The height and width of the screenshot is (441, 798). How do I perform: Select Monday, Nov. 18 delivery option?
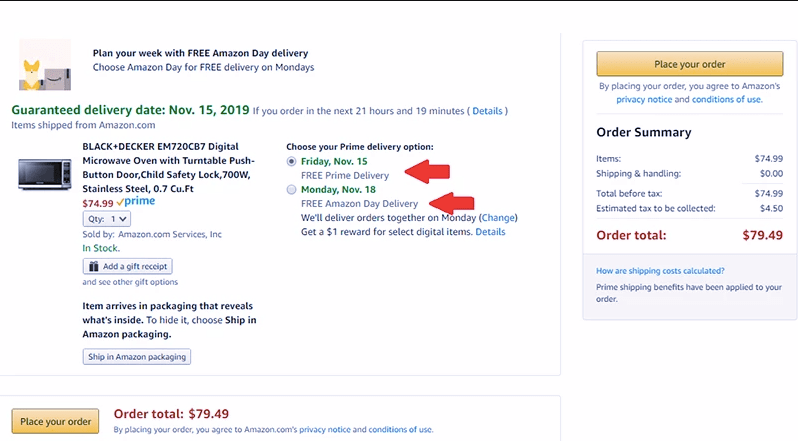292,189
